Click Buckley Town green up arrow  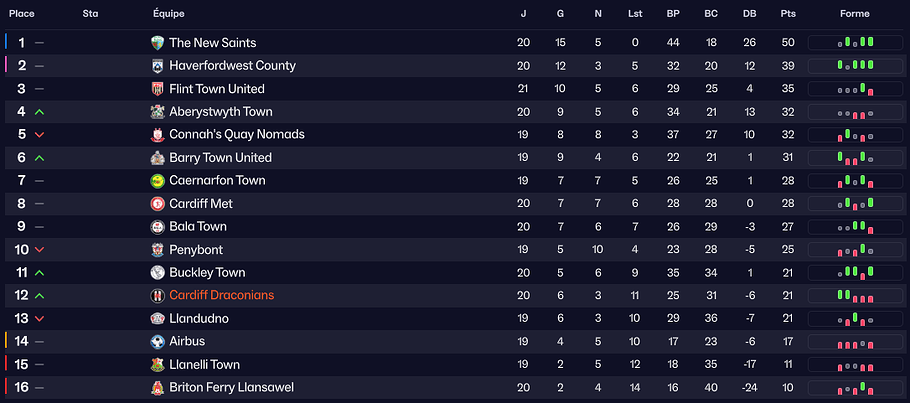(39, 273)
